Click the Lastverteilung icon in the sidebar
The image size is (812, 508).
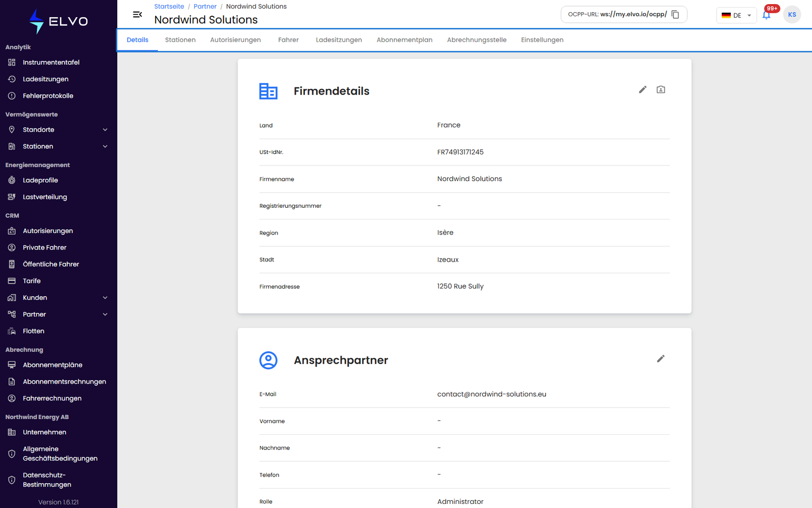coord(12,197)
